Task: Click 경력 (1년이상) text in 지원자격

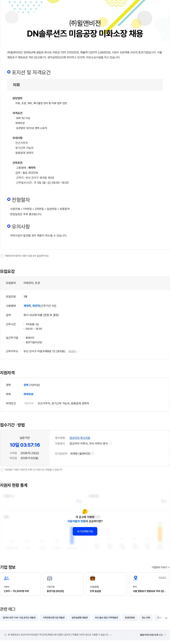Action: click(32, 385)
